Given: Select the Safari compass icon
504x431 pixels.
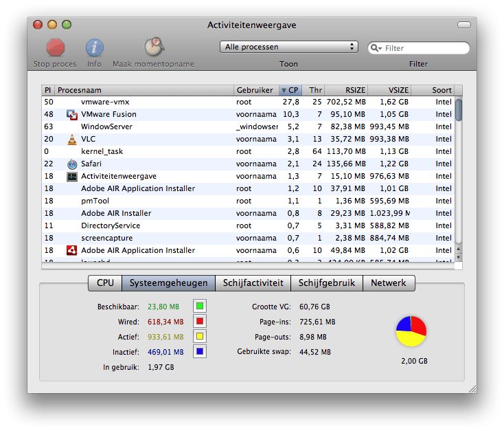Looking at the screenshot, I should click(72, 164).
